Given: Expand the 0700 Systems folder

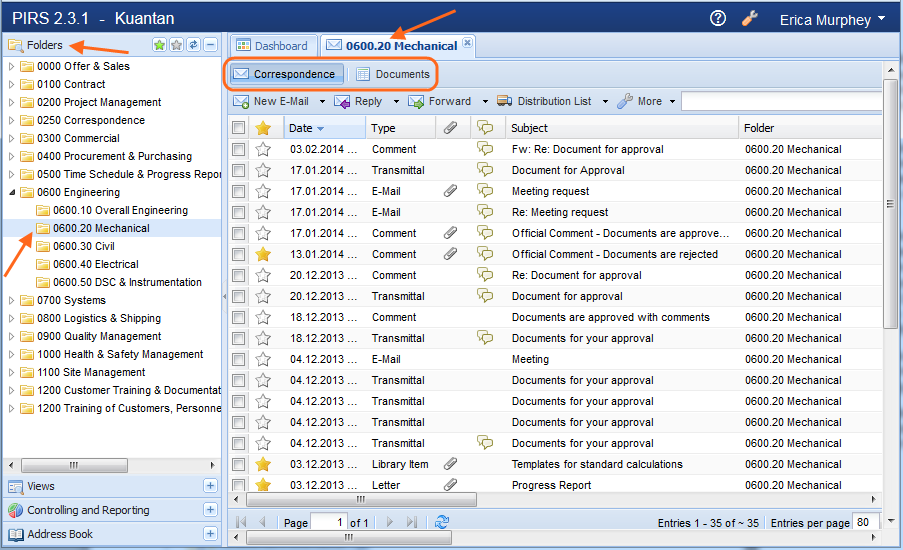Looking at the screenshot, I should pos(12,300).
